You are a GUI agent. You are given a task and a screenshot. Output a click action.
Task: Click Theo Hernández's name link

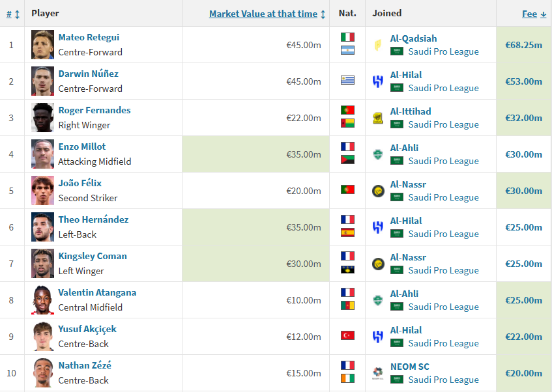tap(93, 220)
